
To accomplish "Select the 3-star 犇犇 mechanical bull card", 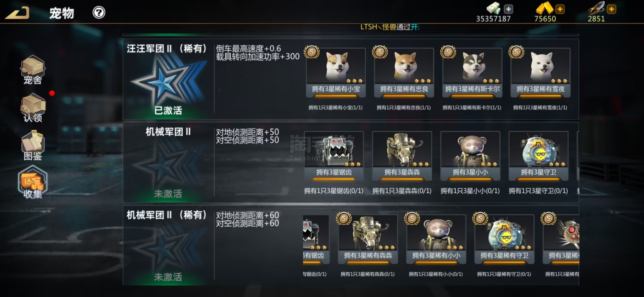I will tap(402, 156).
